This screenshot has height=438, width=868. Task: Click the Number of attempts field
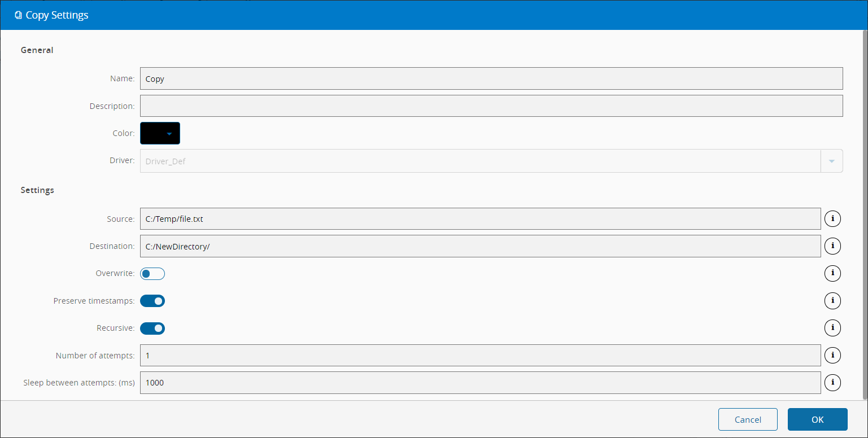pyautogui.click(x=480, y=355)
